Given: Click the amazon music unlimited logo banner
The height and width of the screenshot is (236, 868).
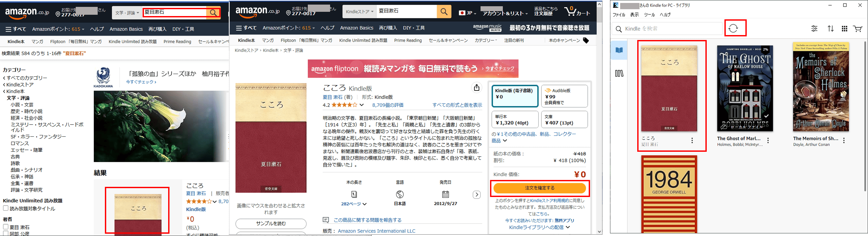Looking at the screenshot, I should (x=487, y=28).
